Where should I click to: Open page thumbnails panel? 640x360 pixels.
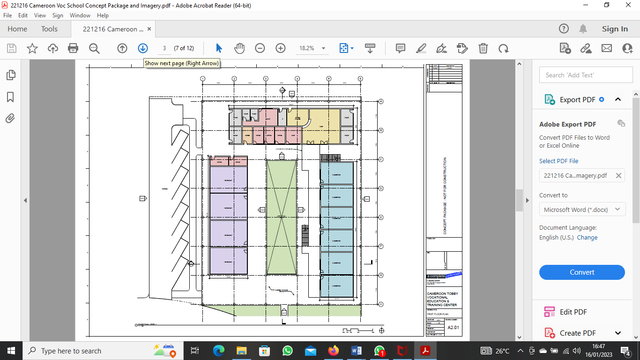click(11, 75)
